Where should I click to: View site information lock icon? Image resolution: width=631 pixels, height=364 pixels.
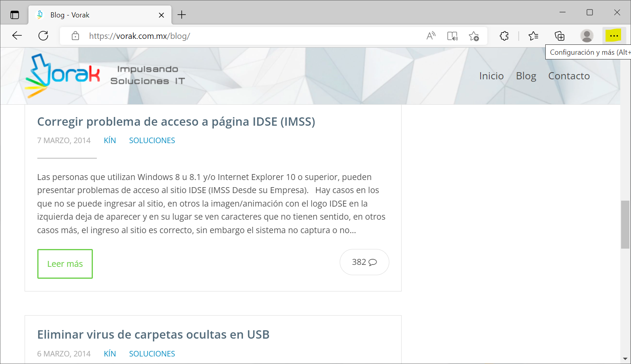tap(75, 36)
